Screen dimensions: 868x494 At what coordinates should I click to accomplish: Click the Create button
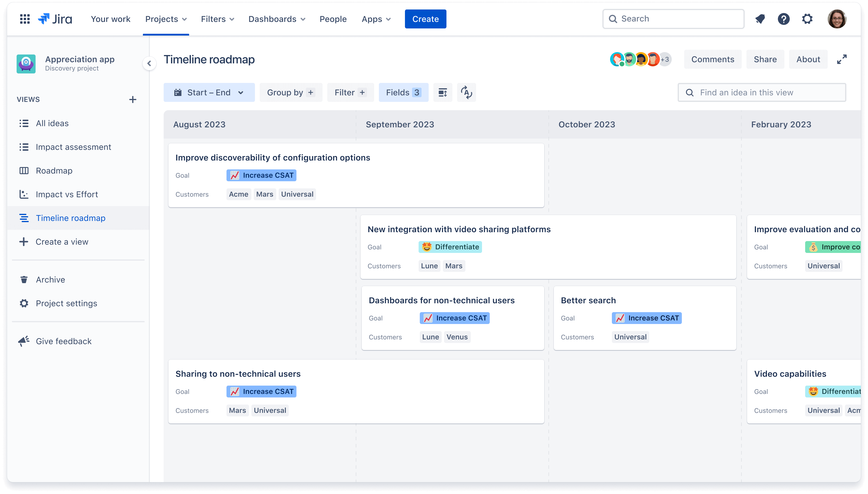426,18
